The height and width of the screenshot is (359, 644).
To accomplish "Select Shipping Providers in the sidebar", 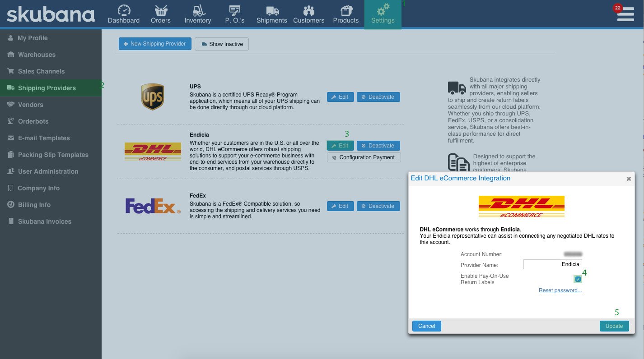I will [x=47, y=88].
